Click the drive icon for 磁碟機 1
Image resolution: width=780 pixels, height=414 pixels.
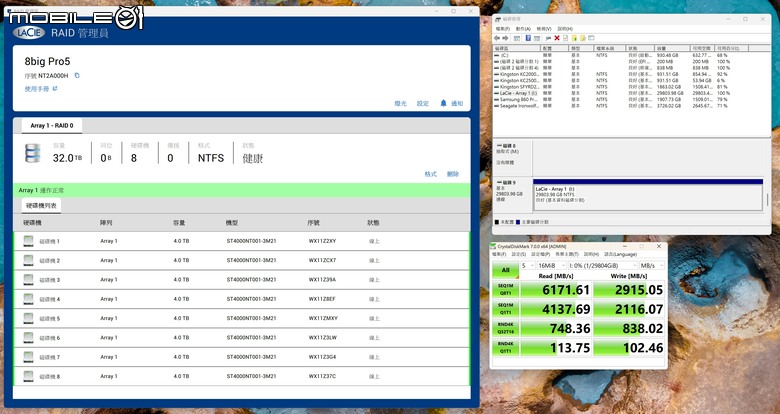28,241
